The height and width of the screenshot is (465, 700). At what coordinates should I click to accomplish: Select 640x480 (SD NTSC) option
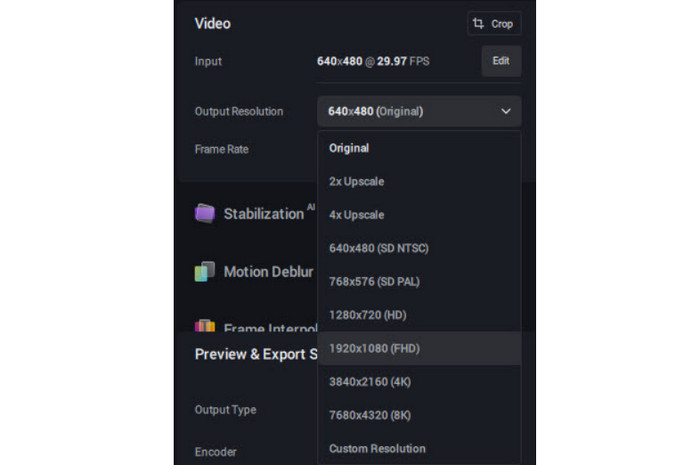[x=419, y=248]
